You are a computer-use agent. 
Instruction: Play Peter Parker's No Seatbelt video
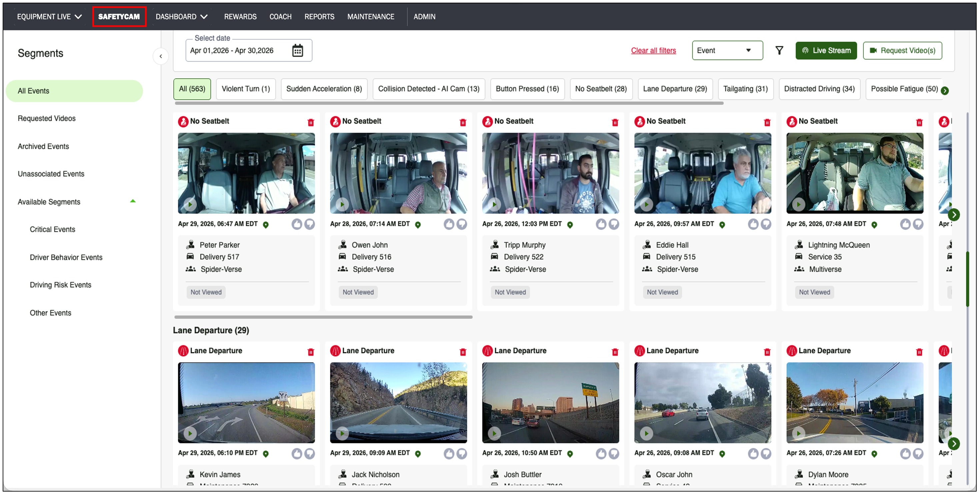pyautogui.click(x=190, y=204)
